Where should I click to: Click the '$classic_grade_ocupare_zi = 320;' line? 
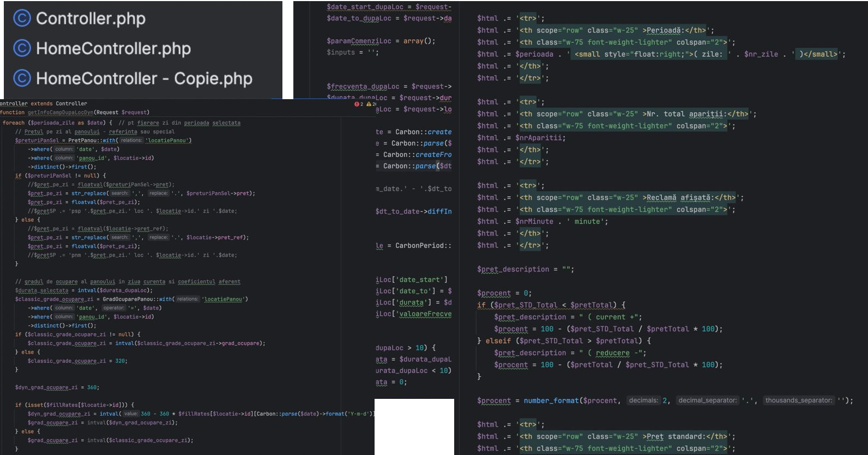tap(77, 361)
